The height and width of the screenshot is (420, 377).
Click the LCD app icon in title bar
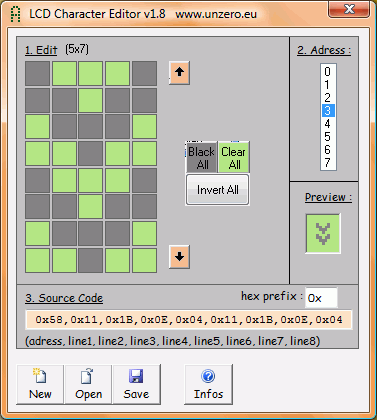click(x=15, y=14)
